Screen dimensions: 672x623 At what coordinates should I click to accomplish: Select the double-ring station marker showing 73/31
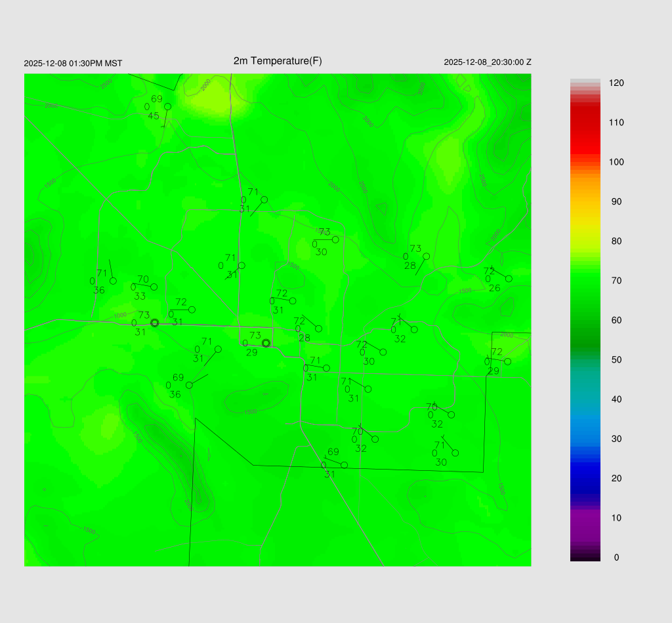(155, 323)
